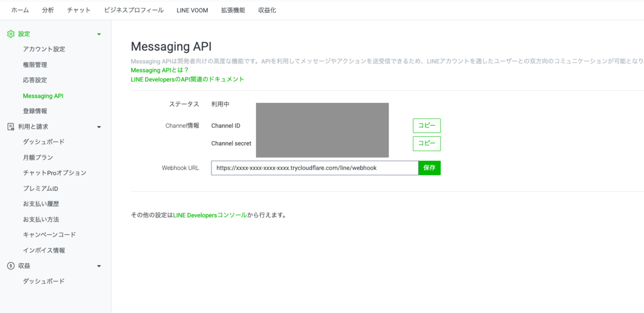This screenshot has width=644, height=313.
Task: Open お支払い履歴 in sidebar
Action: pos(41,204)
